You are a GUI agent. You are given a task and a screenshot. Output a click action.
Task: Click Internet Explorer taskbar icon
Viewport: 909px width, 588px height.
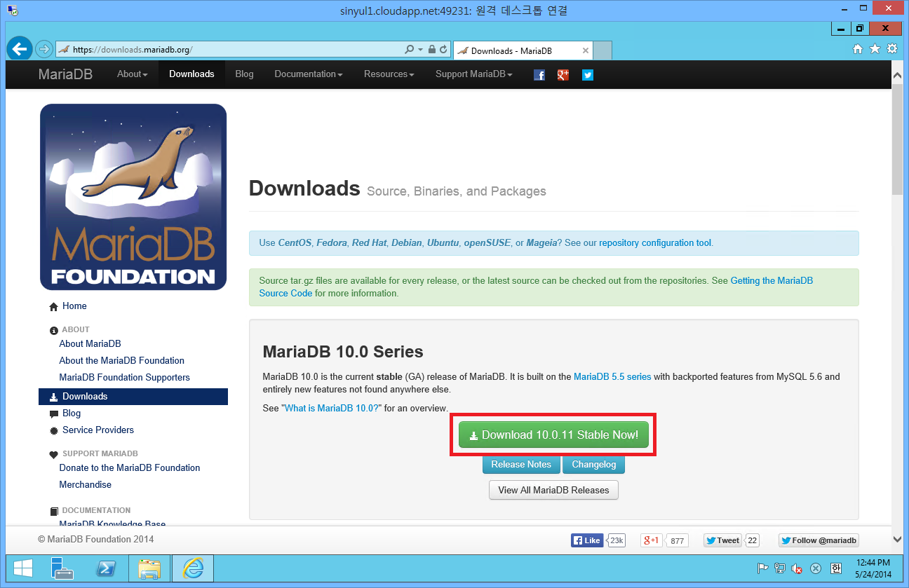[x=193, y=568]
